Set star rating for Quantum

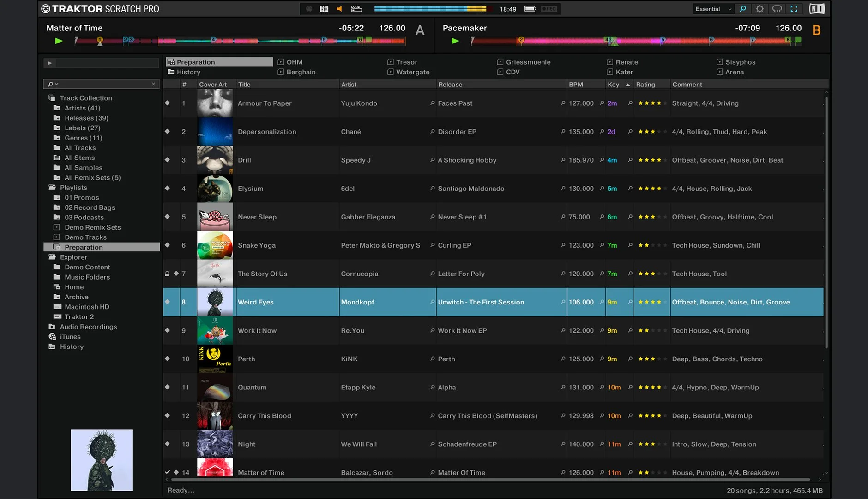tap(652, 387)
